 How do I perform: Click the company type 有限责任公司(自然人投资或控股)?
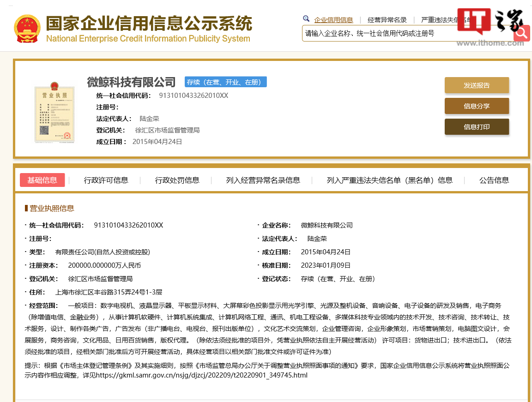[x=103, y=252]
